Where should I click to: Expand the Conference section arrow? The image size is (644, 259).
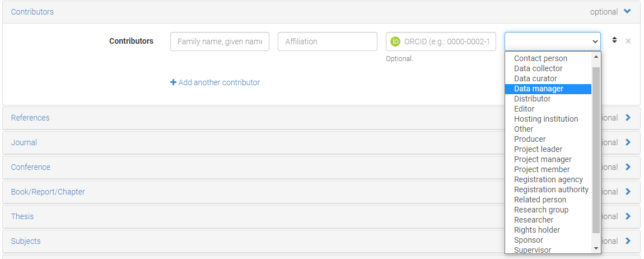[628, 167]
